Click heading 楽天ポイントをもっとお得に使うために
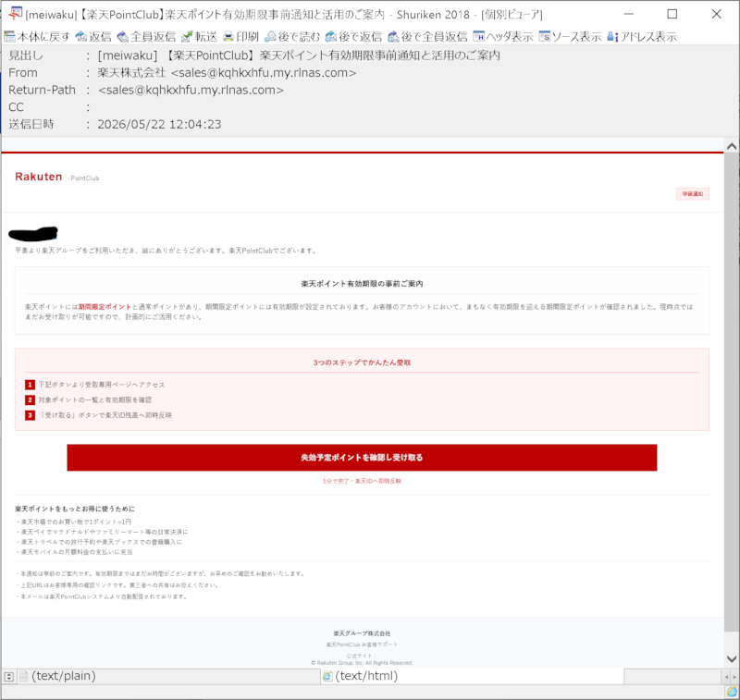This screenshot has height=700, width=740. click(75, 509)
